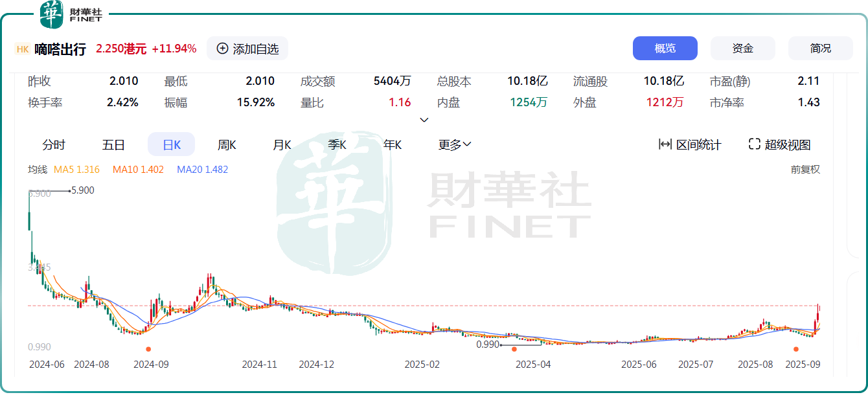Click the 2024-06 date axis label
Image resolution: width=868 pixels, height=406 pixels.
(47, 365)
